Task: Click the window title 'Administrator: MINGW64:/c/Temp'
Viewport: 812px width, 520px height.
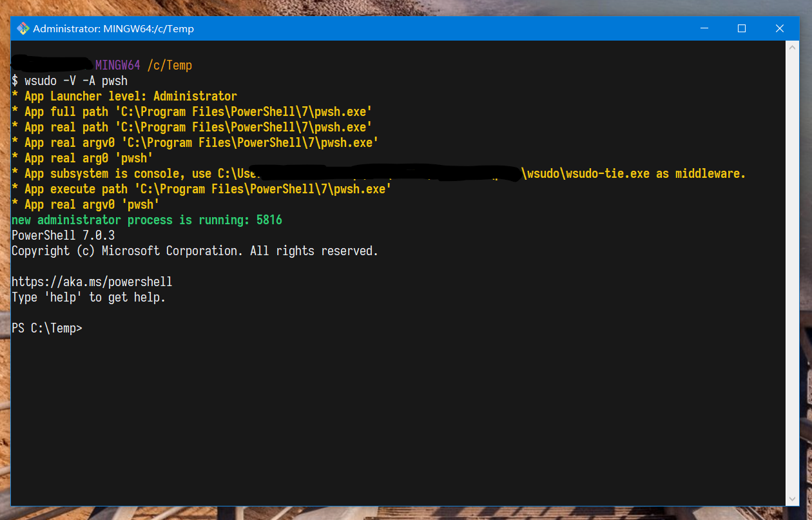Action: click(x=113, y=28)
